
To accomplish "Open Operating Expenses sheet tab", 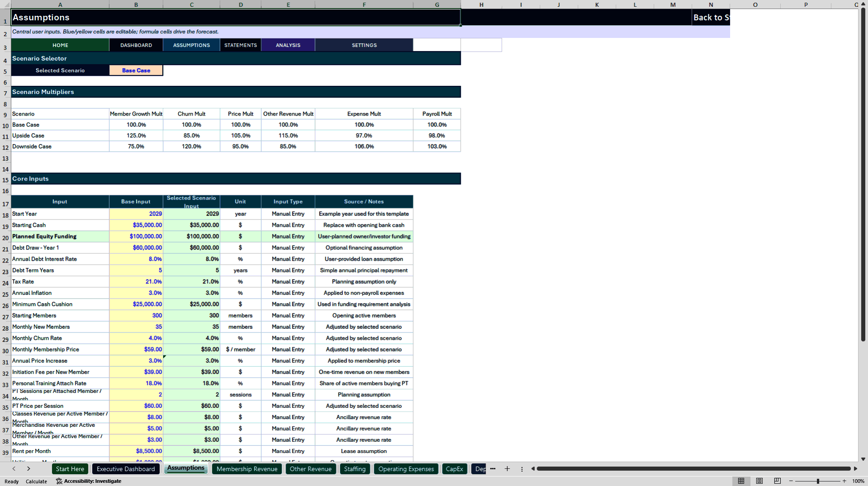I will coord(406,469).
